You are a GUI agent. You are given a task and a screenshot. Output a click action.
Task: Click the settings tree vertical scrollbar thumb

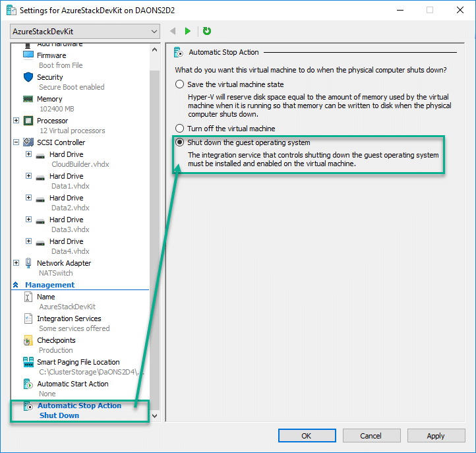pyautogui.click(x=154, y=240)
